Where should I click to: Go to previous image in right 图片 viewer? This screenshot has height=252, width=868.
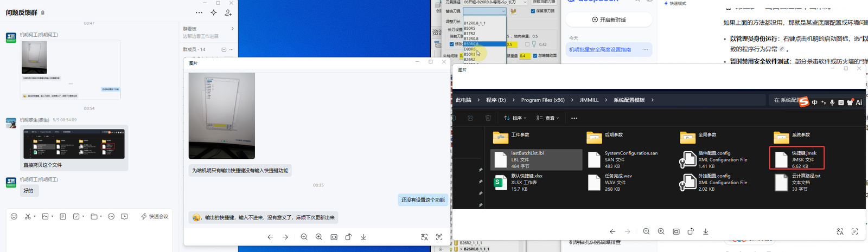[612, 231]
